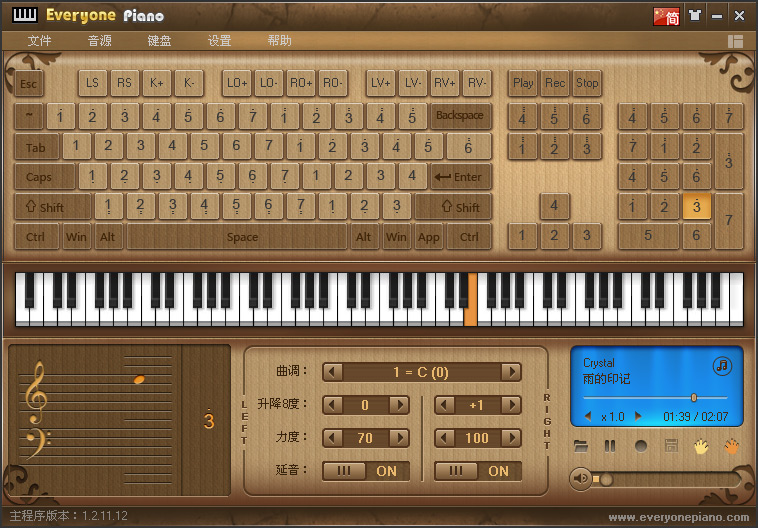
Task: Click the layout panel icon below title bar
Action: [x=736, y=41]
